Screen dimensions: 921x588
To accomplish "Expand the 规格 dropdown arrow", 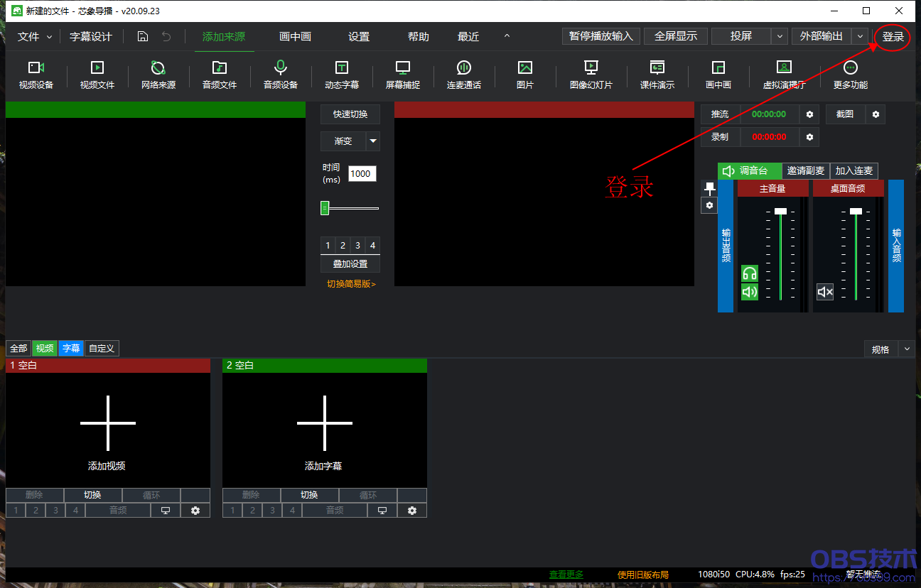I will coord(907,349).
